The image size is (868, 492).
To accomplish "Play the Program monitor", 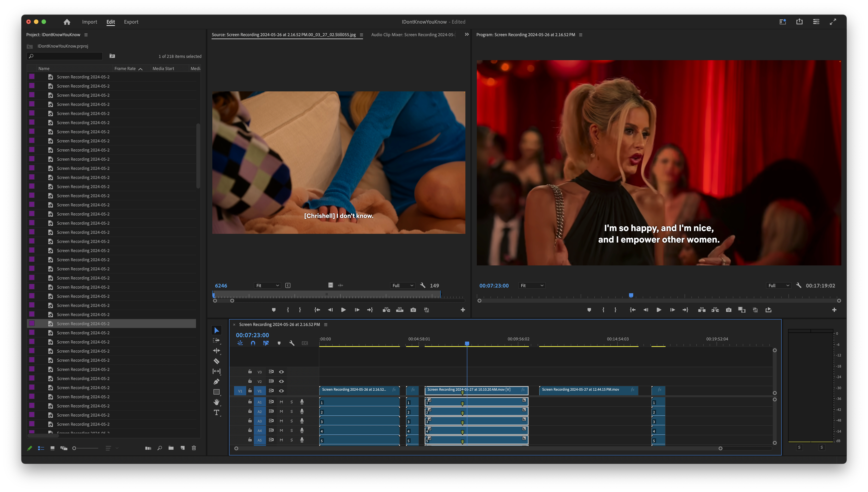I will [659, 310].
